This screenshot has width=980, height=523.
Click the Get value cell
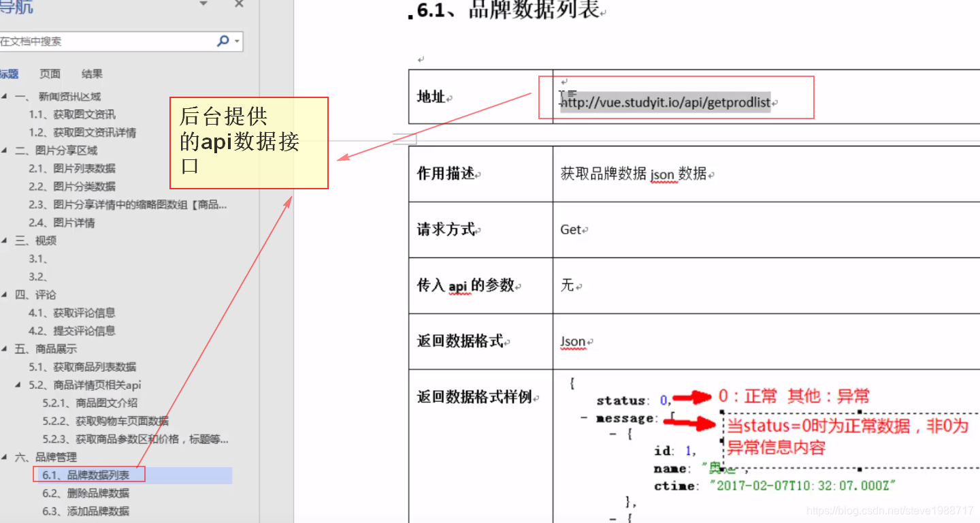[x=766, y=229]
